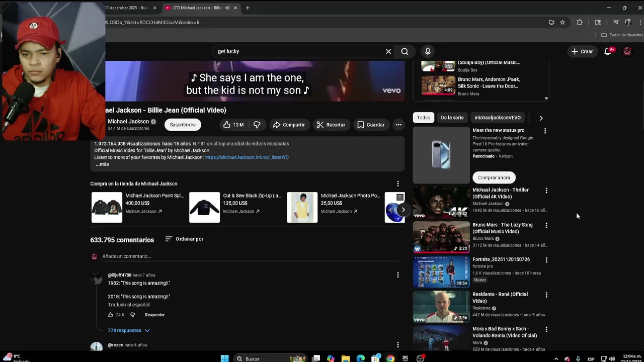Follow the MichaelJackson.lnk.to link

click(x=247, y=157)
